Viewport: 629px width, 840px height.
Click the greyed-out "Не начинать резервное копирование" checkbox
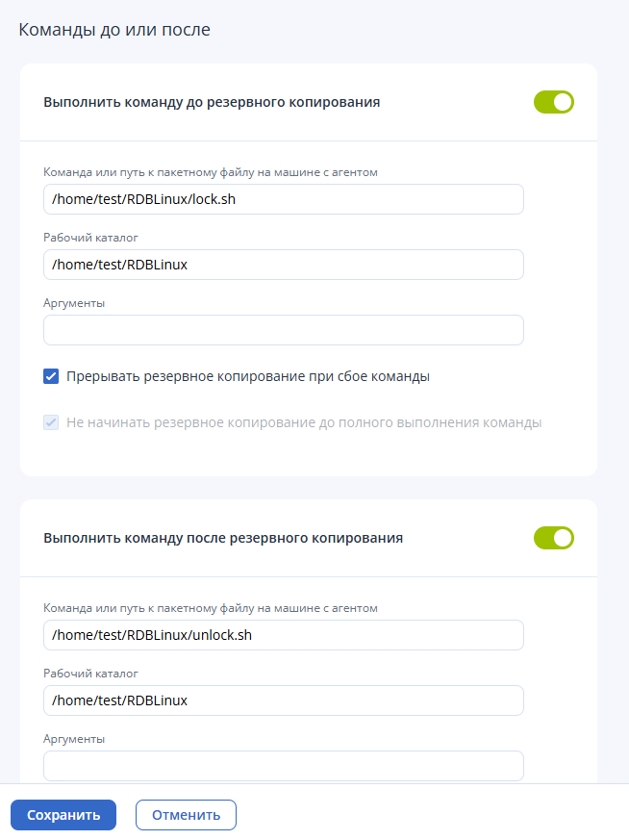click(51, 422)
